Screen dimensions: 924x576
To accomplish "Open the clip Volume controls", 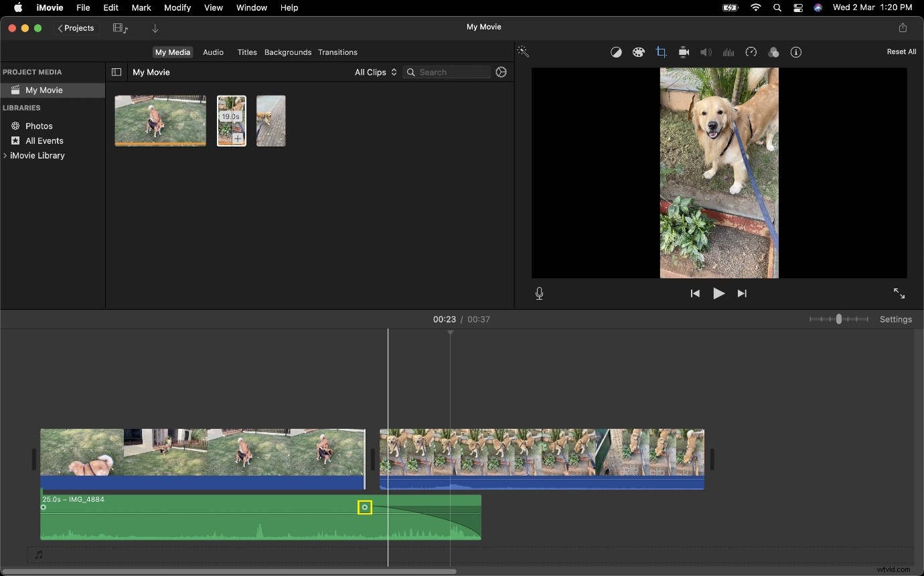I will pyautogui.click(x=706, y=52).
